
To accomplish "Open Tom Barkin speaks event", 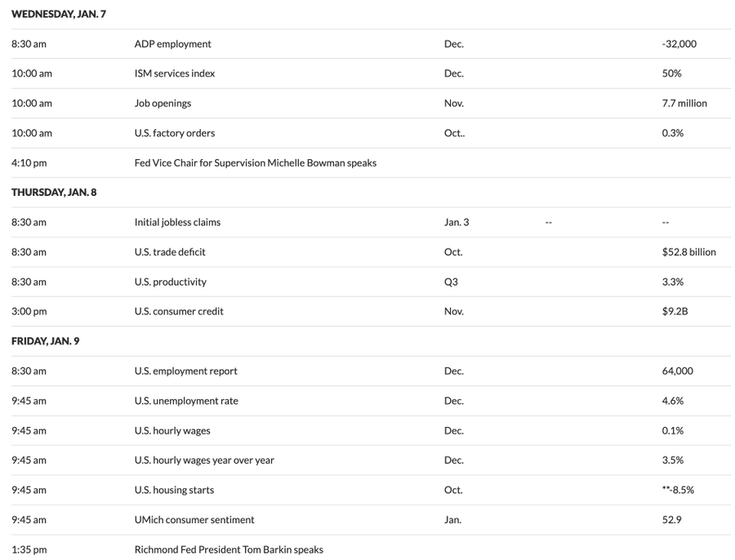I will point(229,549).
